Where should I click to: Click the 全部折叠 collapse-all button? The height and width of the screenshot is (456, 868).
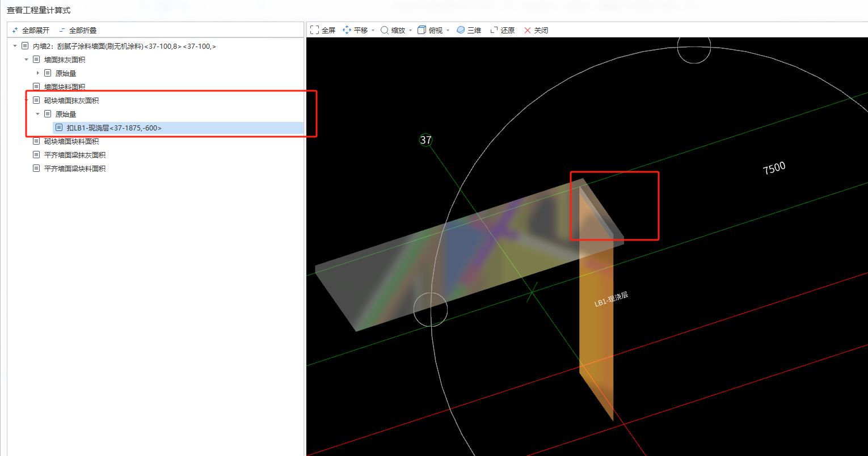78,30
